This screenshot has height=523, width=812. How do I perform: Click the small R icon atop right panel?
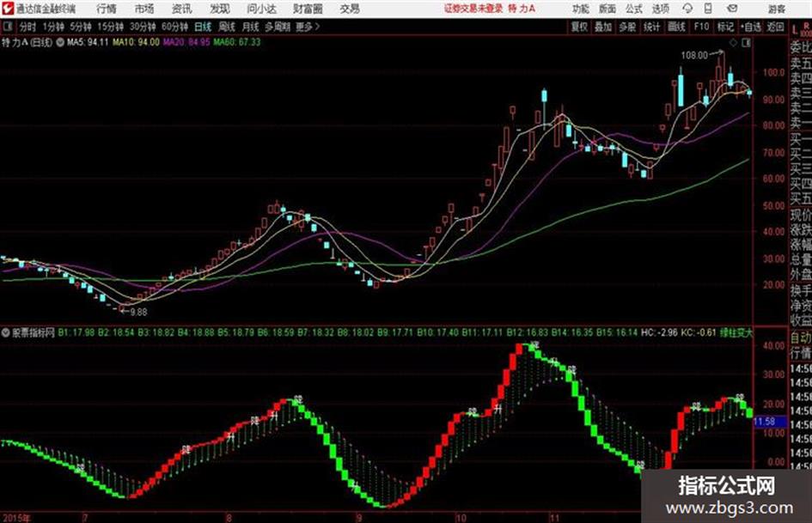coord(807,26)
